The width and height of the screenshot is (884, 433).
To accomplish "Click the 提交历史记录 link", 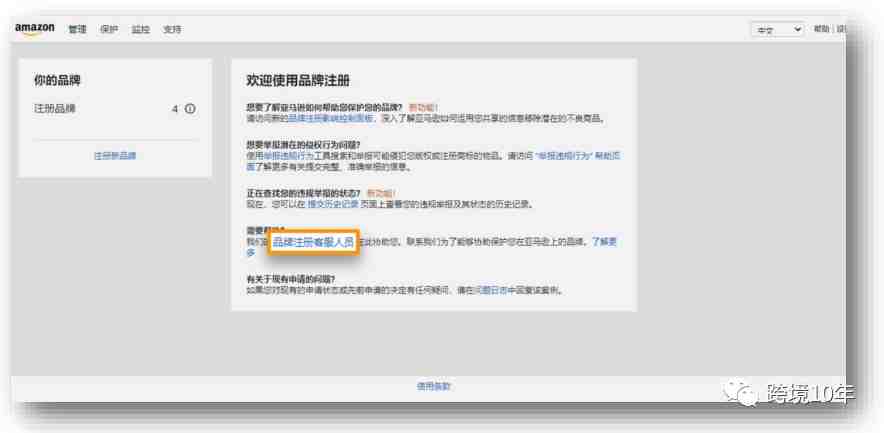I will 333,204.
